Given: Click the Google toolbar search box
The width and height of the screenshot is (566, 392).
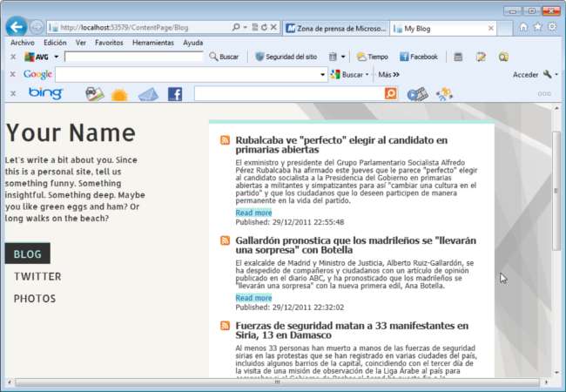Looking at the screenshot, I should coord(186,75).
